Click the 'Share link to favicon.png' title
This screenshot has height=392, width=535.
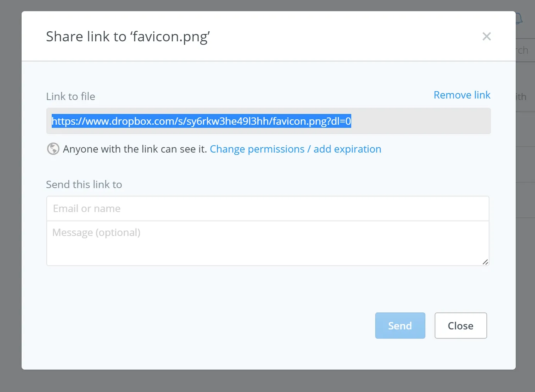point(128,37)
